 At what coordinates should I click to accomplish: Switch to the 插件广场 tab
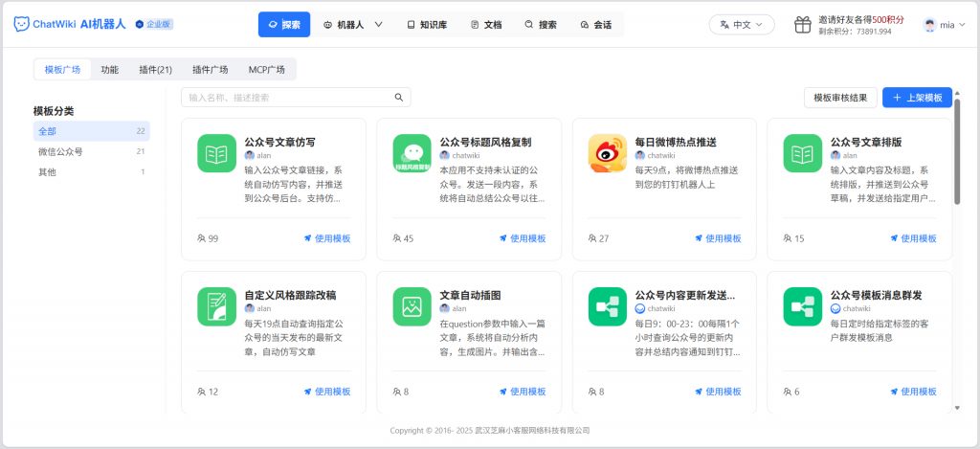pyautogui.click(x=210, y=70)
